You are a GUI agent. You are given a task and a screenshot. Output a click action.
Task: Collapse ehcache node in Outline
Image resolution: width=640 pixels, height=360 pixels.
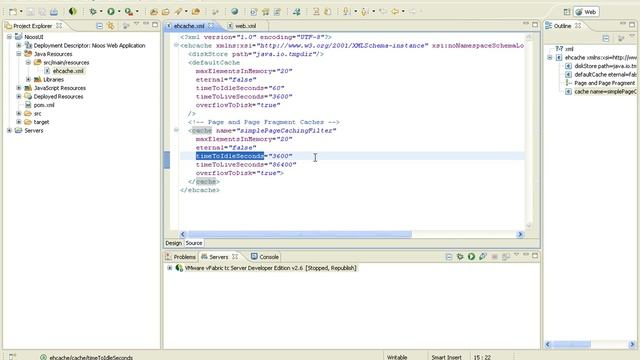(549, 58)
